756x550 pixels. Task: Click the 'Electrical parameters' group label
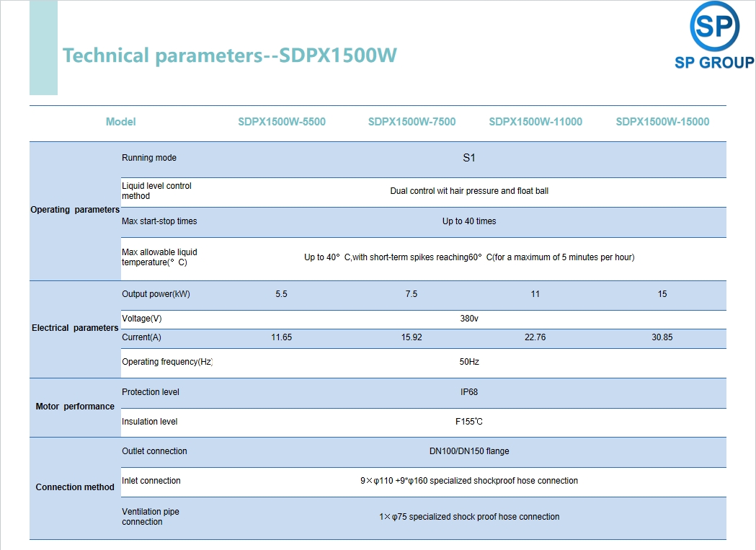75,327
